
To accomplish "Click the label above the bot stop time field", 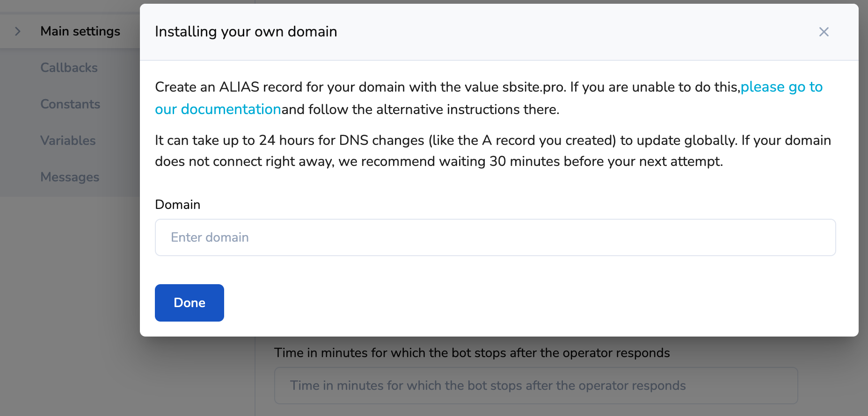I will [472, 353].
